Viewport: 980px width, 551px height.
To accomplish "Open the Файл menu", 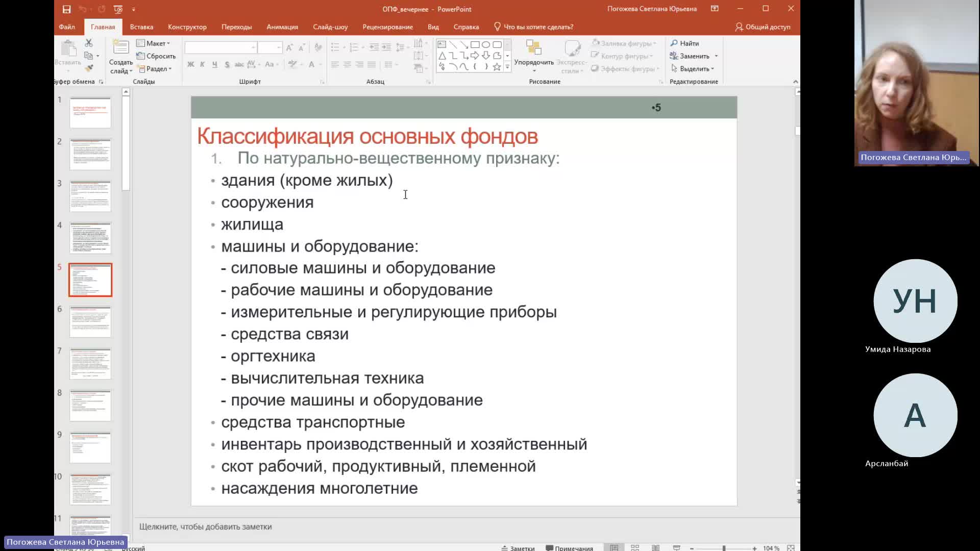I will point(67,27).
